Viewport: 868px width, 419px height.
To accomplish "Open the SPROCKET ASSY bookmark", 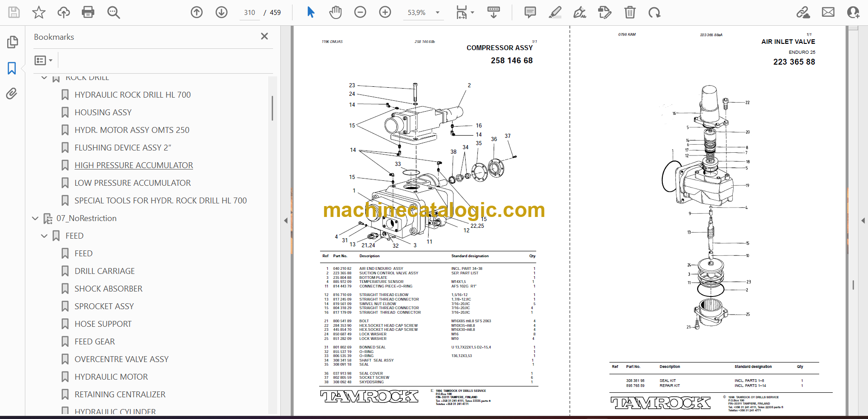I will tap(104, 306).
